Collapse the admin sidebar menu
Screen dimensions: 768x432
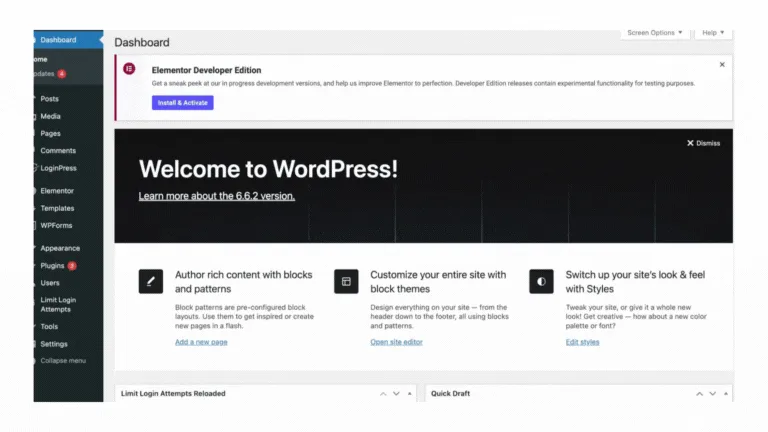(62, 360)
